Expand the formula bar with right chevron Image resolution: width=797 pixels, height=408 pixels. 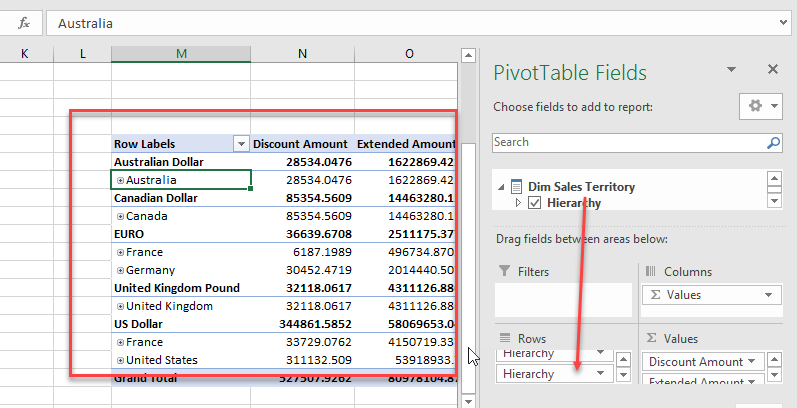(783, 23)
